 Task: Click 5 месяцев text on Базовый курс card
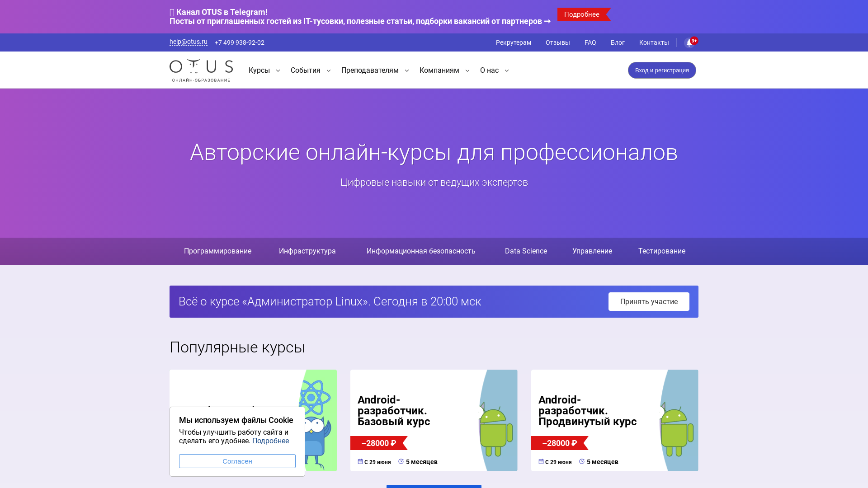[422, 462]
